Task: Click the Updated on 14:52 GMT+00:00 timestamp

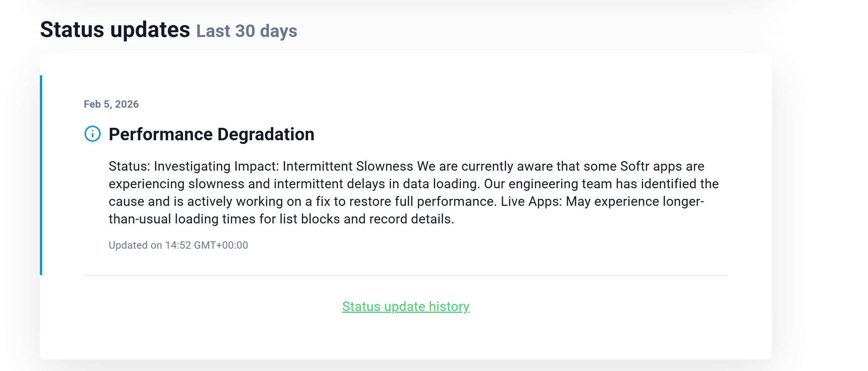Action: click(178, 245)
